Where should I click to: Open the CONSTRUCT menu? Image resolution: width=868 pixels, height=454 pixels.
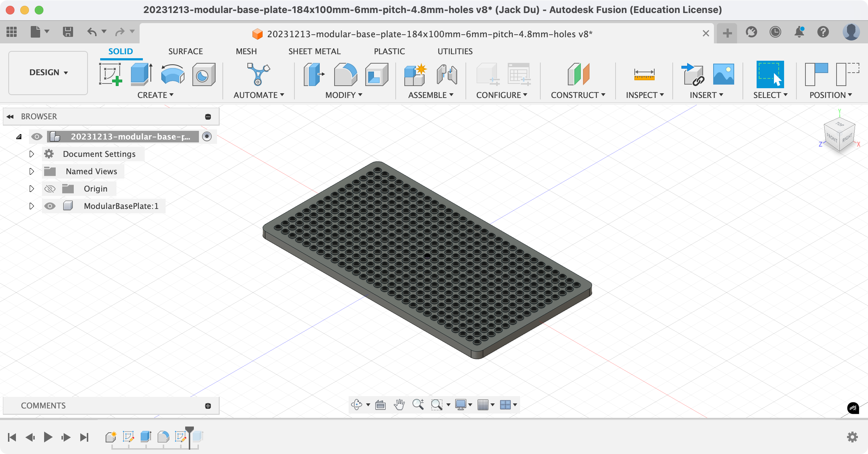(578, 95)
